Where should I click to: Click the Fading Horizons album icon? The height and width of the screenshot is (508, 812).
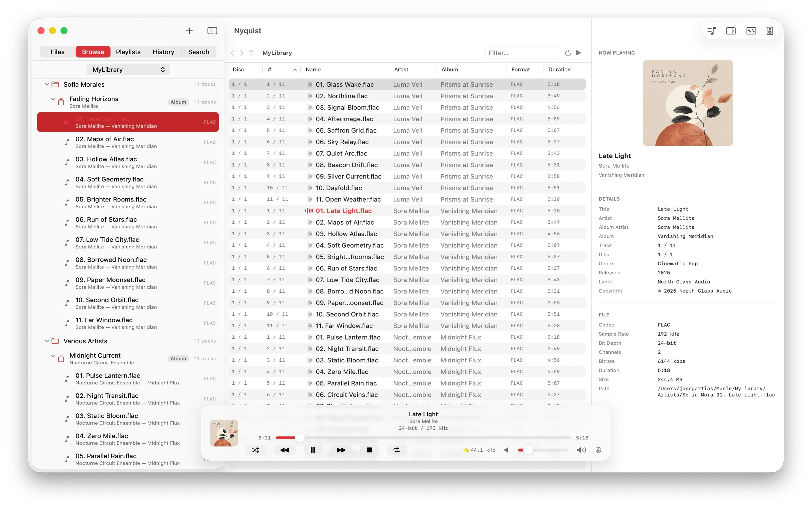(61, 102)
